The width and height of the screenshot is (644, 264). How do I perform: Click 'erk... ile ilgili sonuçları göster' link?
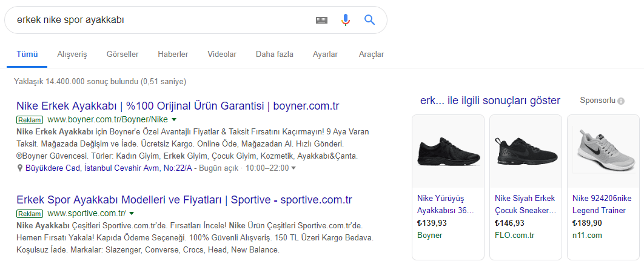tap(490, 101)
